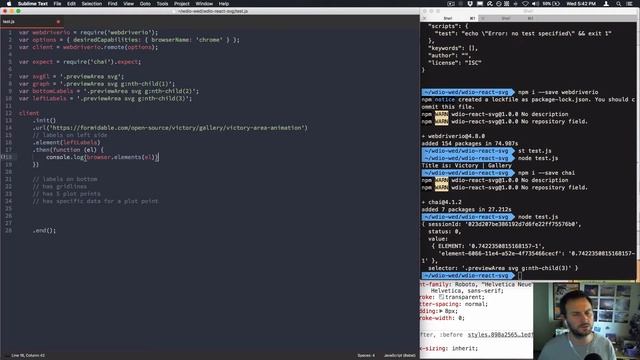
Task: Click 'Title is: Victory | Gallery' output
Action: point(467,166)
